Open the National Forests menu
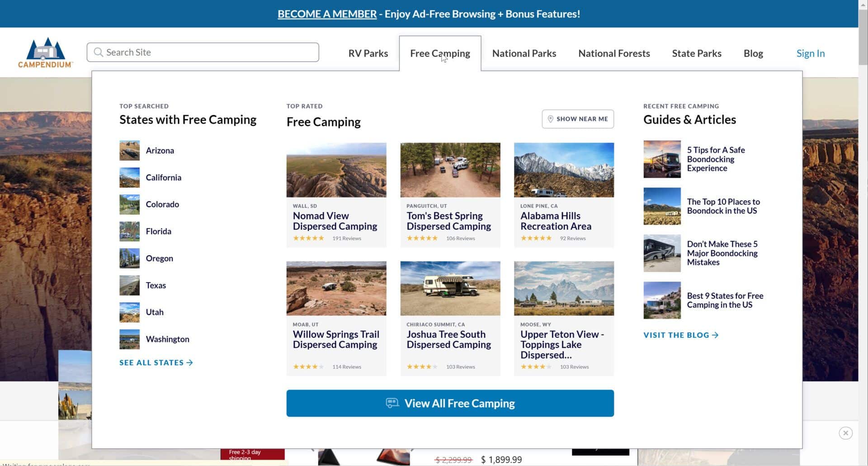868x466 pixels. pyautogui.click(x=614, y=53)
